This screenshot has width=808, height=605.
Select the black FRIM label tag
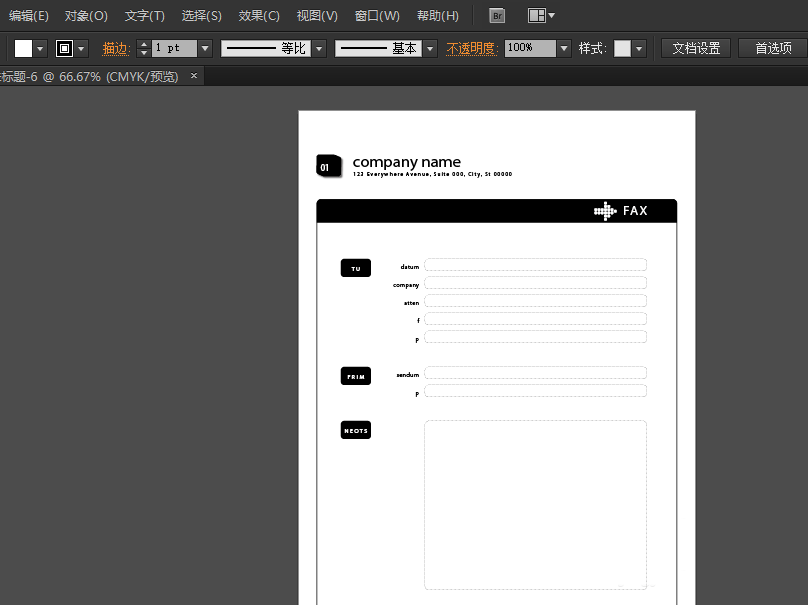point(355,376)
